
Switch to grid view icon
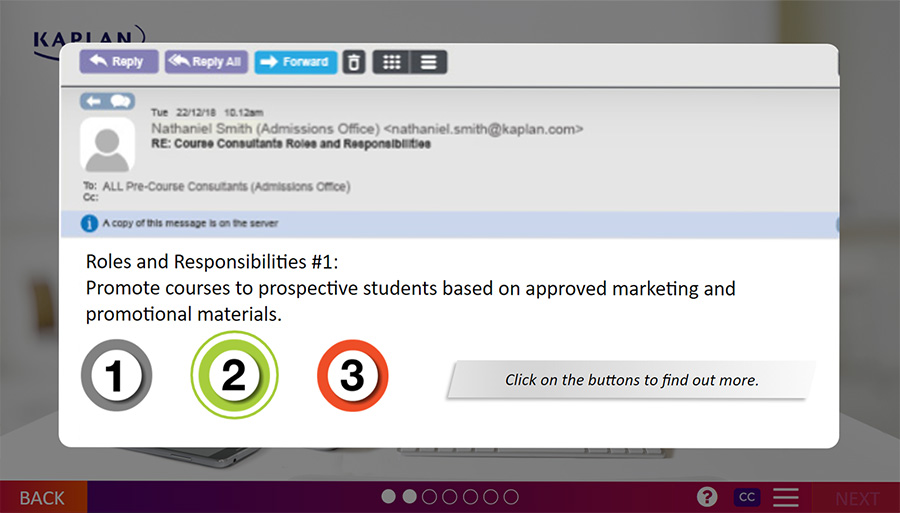392,62
